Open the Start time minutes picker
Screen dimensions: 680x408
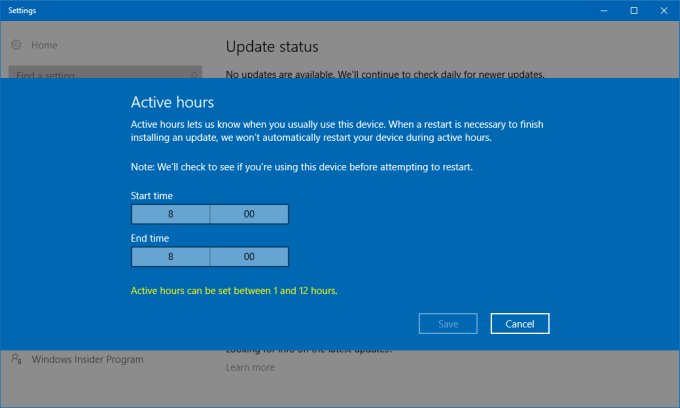tap(249, 214)
